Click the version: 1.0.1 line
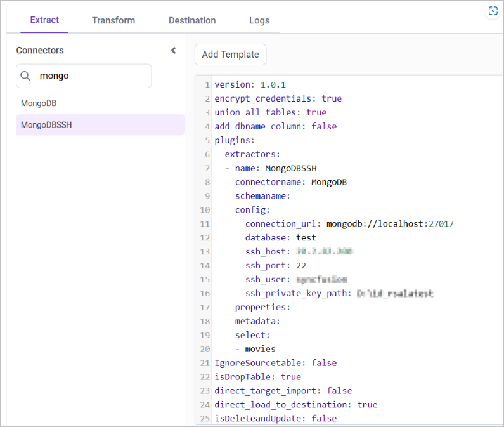 [250, 84]
